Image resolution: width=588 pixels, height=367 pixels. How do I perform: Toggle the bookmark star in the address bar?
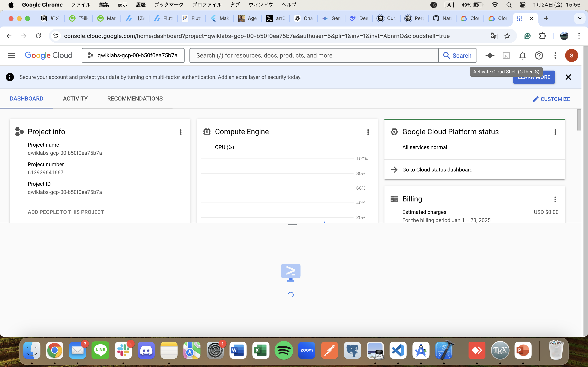(507, 36)
